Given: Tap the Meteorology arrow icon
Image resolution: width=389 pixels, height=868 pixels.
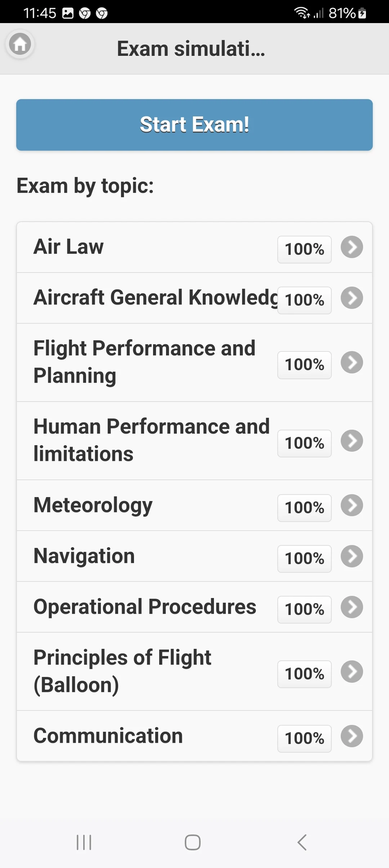Looking at the screenshot, I should click(352, 505).
